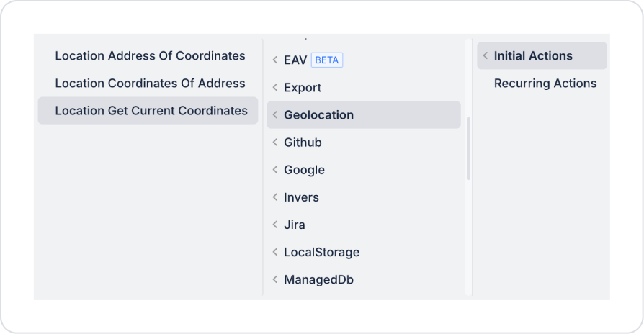This screenshot has height=334, width=644.
Task: Click chevron beside ManagedDb
Action: click(275, 279)
